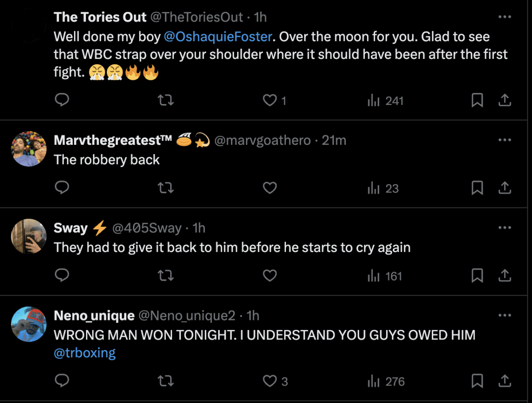Like the 'The robbery back' tweet

click(x=270, y=188)
